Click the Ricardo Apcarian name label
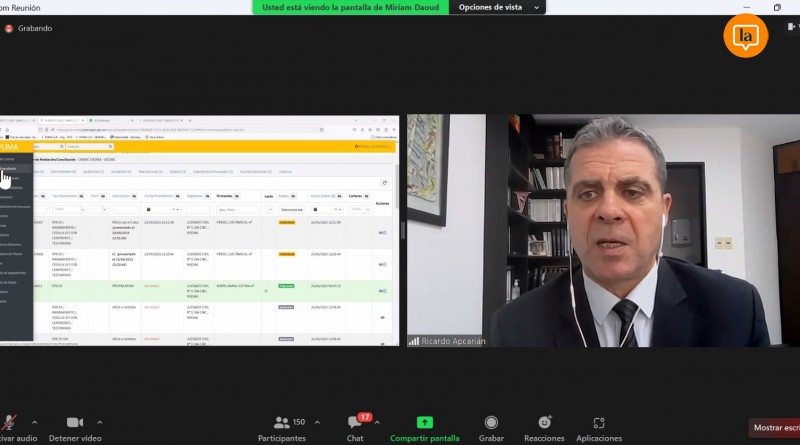 pyautogui.click(x=455, y=341)
